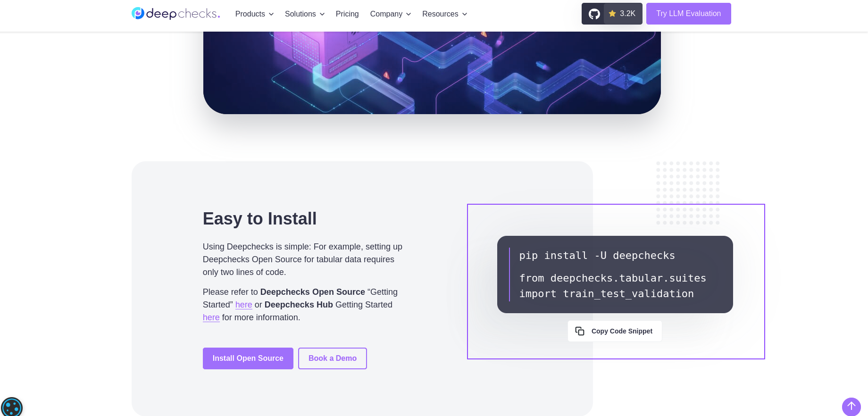Image resolution: width=868 pixels, height=416 pixels.
Task: Click Book a Demo button
Action: [333, 358]
